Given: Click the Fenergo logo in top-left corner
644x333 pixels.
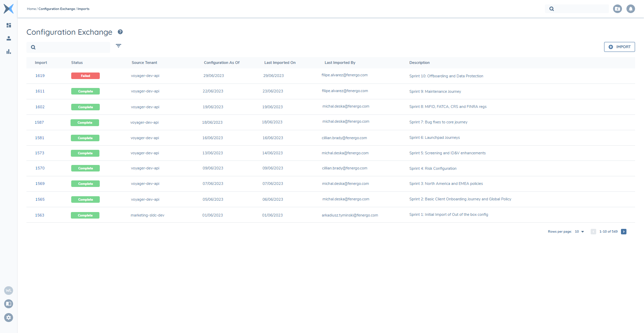Looking at the screenshot, I should tap(8, 9).
